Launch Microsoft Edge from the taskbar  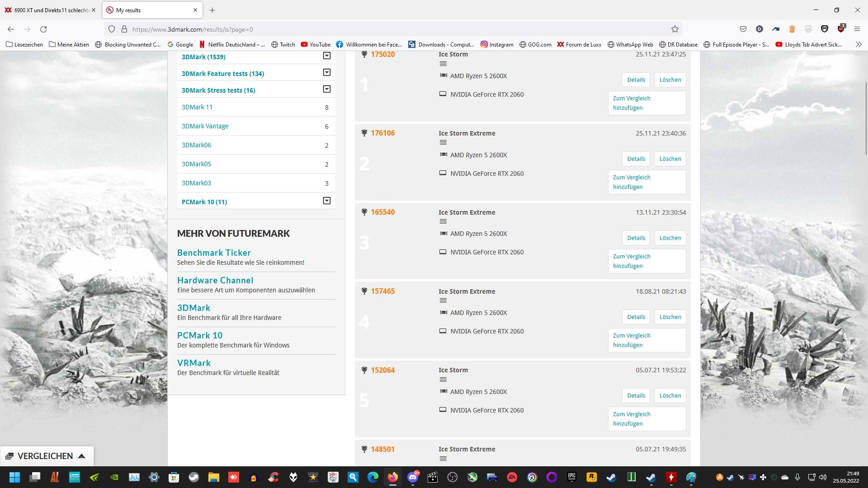click(373, 477)
